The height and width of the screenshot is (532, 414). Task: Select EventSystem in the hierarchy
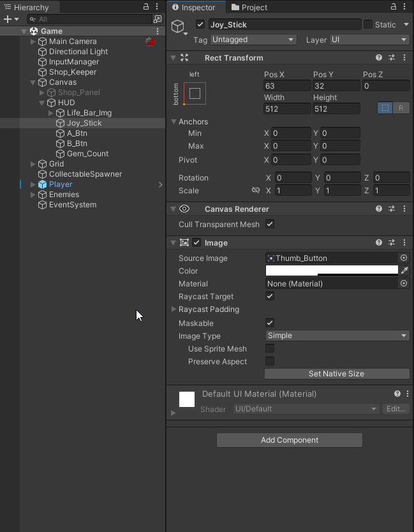pyautogui.click(x=73, y=205)
